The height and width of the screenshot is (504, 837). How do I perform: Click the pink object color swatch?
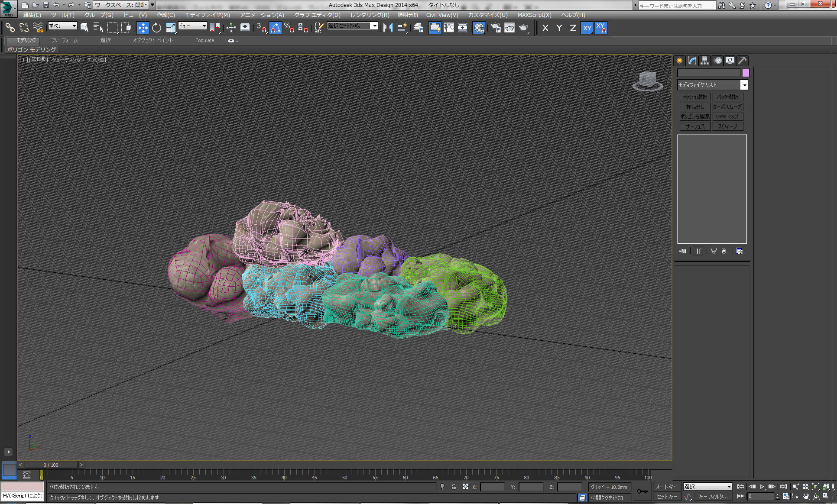pos(745,73)
